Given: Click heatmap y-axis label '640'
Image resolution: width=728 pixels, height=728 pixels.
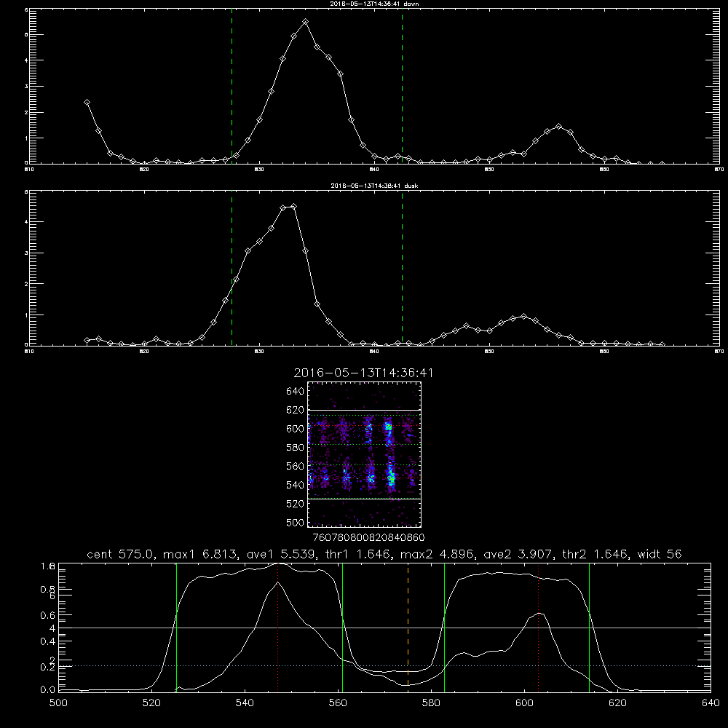Looking at the screenshot, I should 295,391.
